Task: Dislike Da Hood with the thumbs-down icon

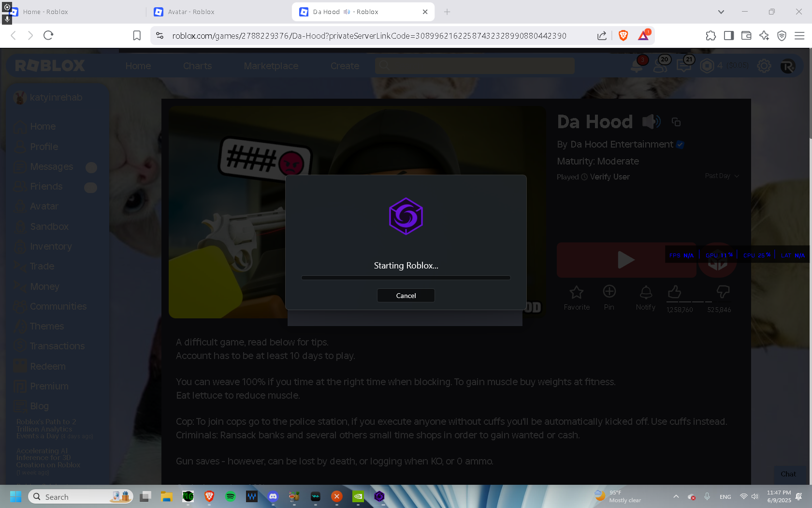Action: (x=723, y=291)
